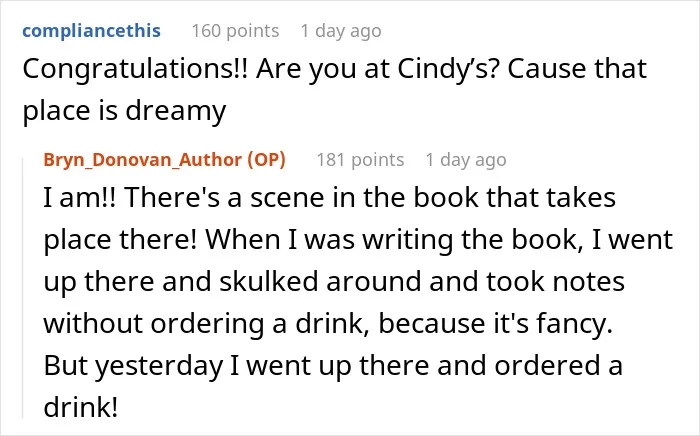Click the word yesterday in the reply

click(159, 366)
